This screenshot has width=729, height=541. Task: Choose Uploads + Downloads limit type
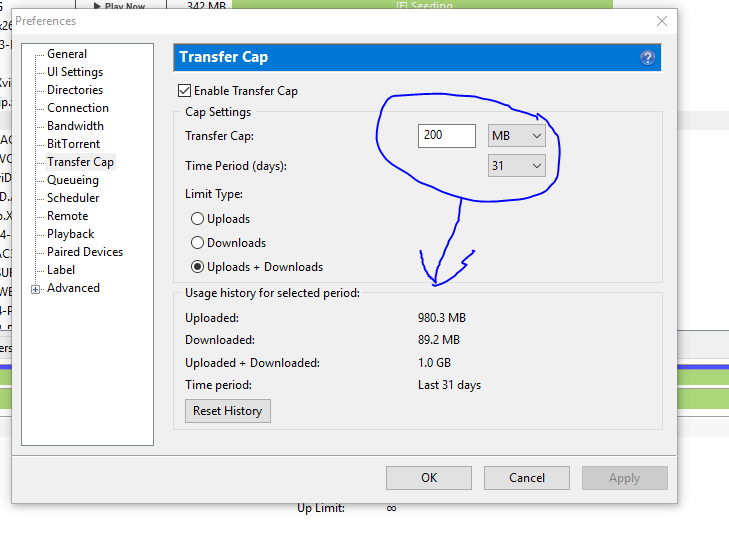(x=197, y=267)
